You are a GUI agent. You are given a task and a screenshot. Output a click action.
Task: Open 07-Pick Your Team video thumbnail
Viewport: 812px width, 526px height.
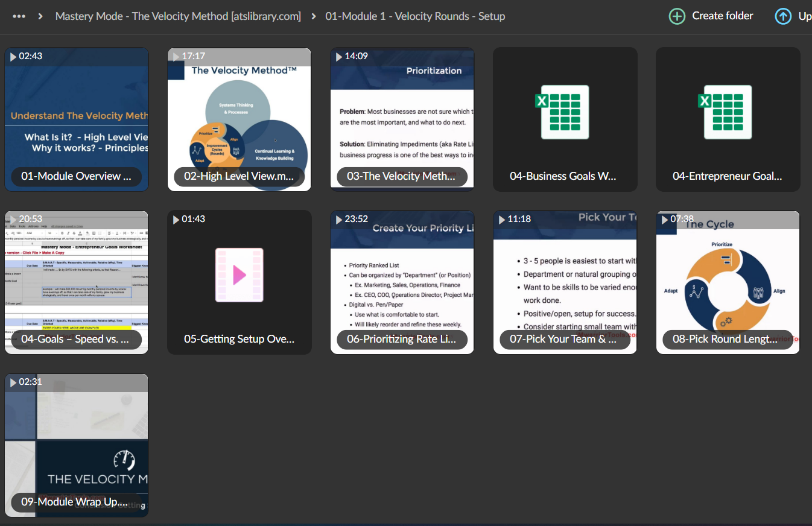tap(565, 282)
